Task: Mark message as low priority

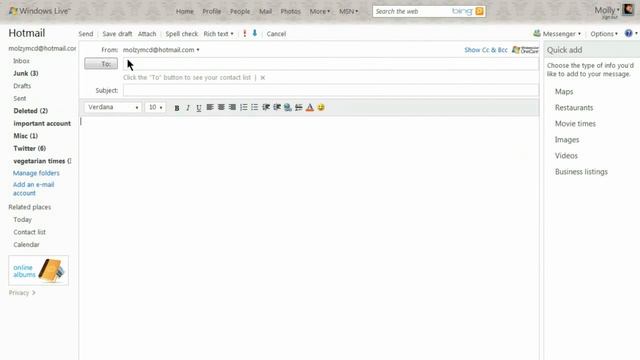Action: pyautogui.click(x=255, y=33)
